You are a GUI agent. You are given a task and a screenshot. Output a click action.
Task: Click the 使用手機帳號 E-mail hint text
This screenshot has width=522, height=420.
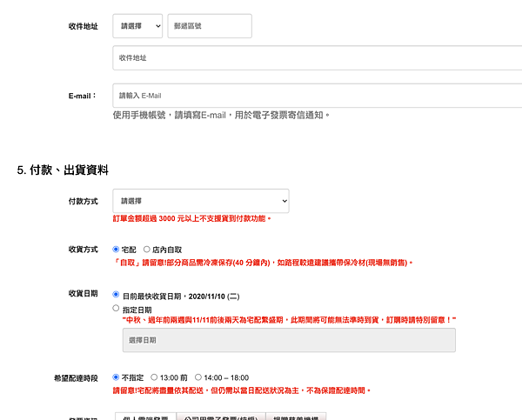point(221,115)
